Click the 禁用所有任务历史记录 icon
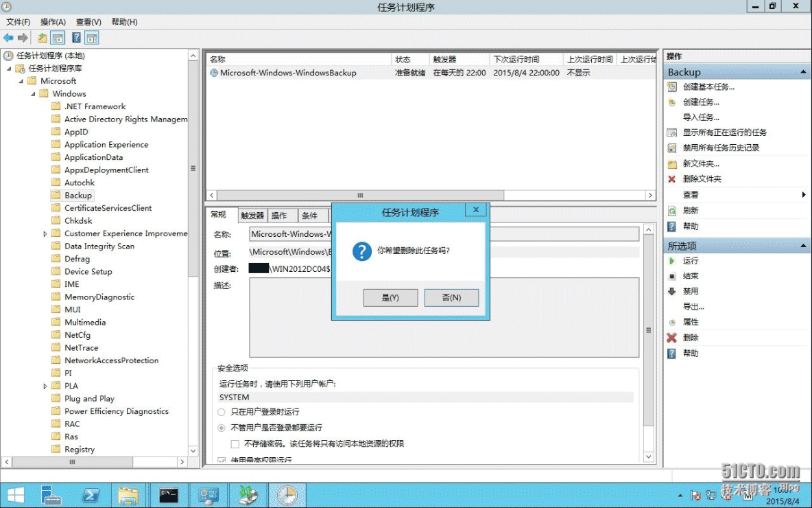Viewport: 812px width, 508px height. coord(671,148)
